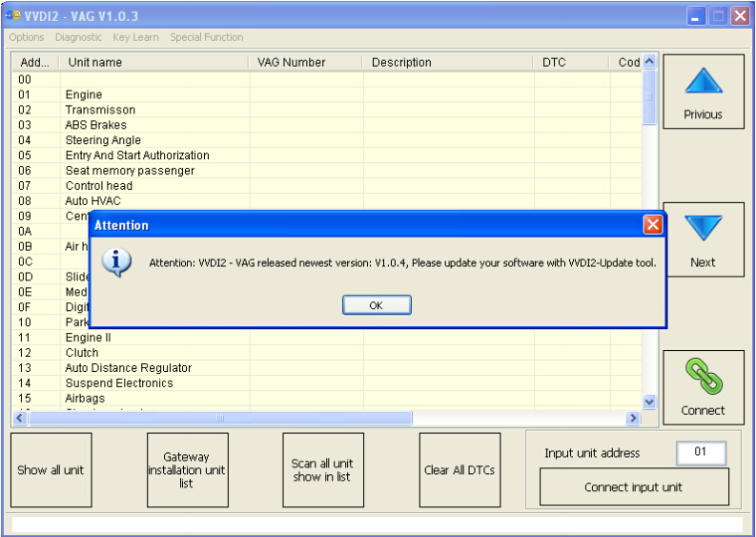
Task: Click the Unit name column header
Action: tap(154, 62)
